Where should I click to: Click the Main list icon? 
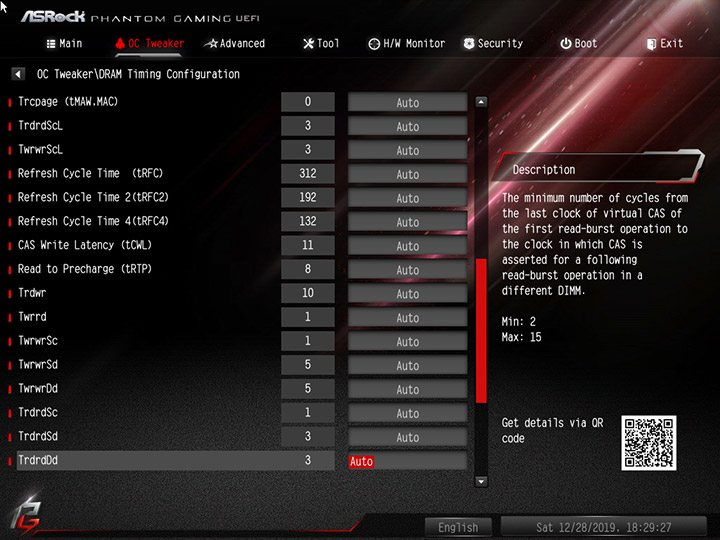tap(51, 44)
